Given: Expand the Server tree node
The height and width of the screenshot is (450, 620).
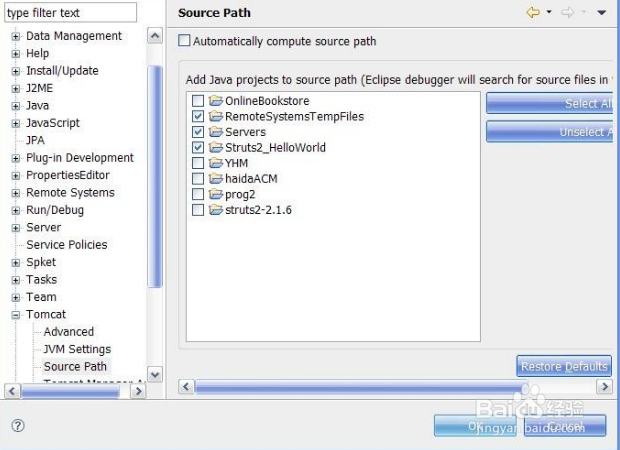Looking at the screenshot, I should [x=15, y=228].
